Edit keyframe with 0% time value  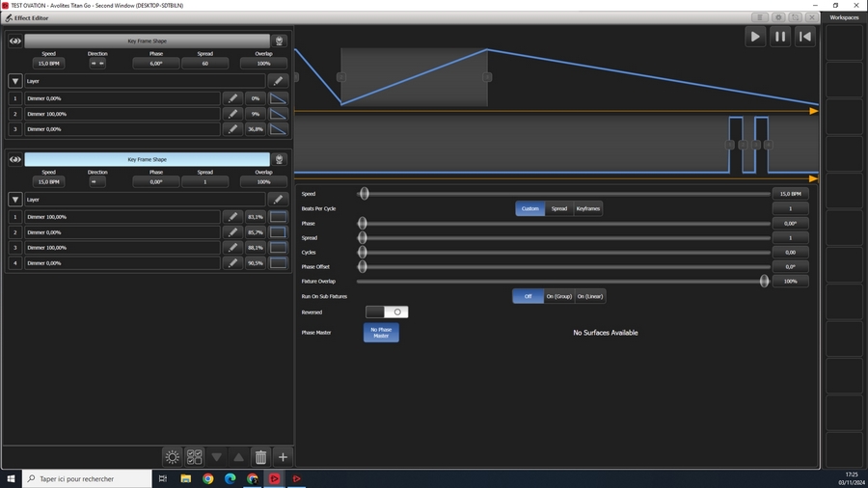(232, 98)
